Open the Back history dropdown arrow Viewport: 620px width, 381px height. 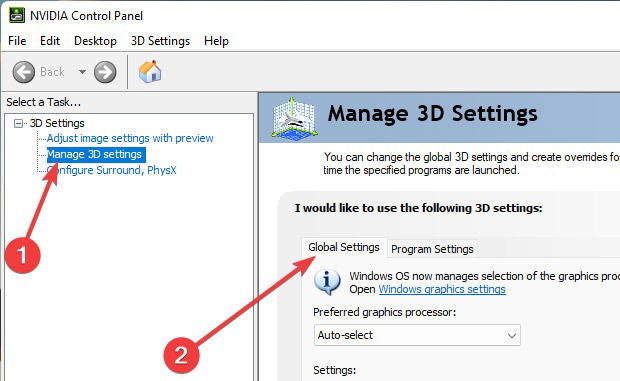tap(82, 72)
